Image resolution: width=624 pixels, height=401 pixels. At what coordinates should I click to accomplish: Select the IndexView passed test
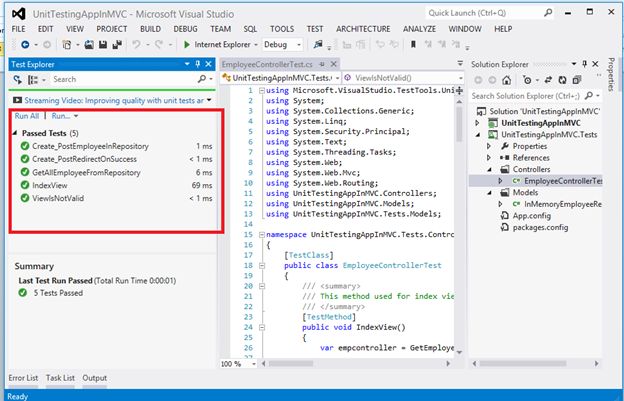tap(50, 185)
